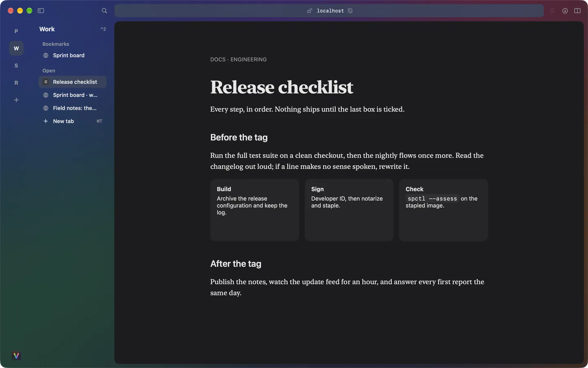Switch to the P space
The width and height of the screenshot is (588, 368).
(16, 31)
